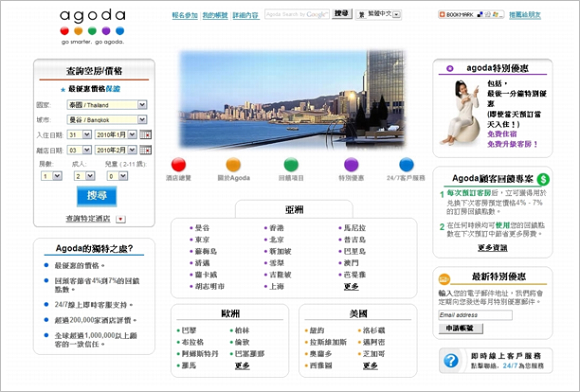
Task: Click the 申請帳號 subscribe button
Action: click(461, 328)
